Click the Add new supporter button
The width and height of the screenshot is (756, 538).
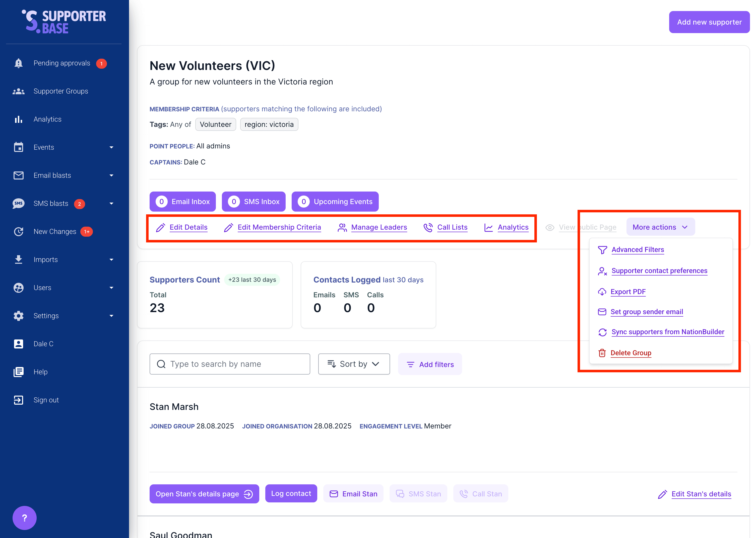(x=709, y=22)
